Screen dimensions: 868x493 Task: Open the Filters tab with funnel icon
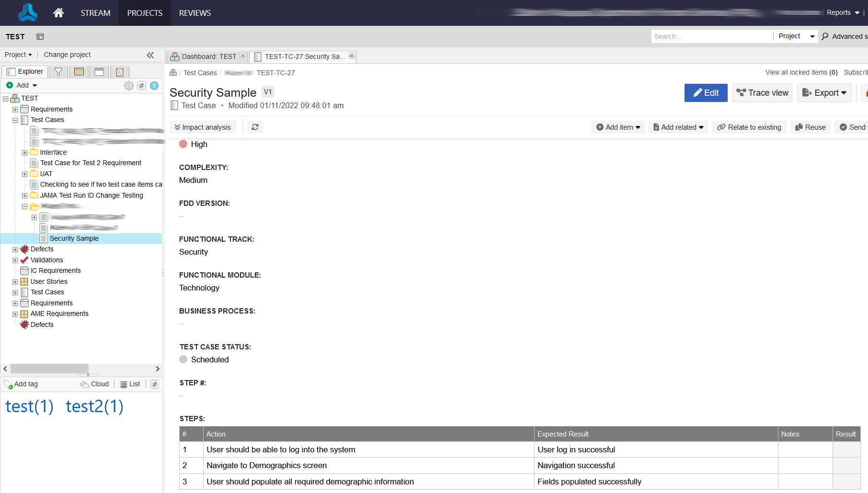58,72
